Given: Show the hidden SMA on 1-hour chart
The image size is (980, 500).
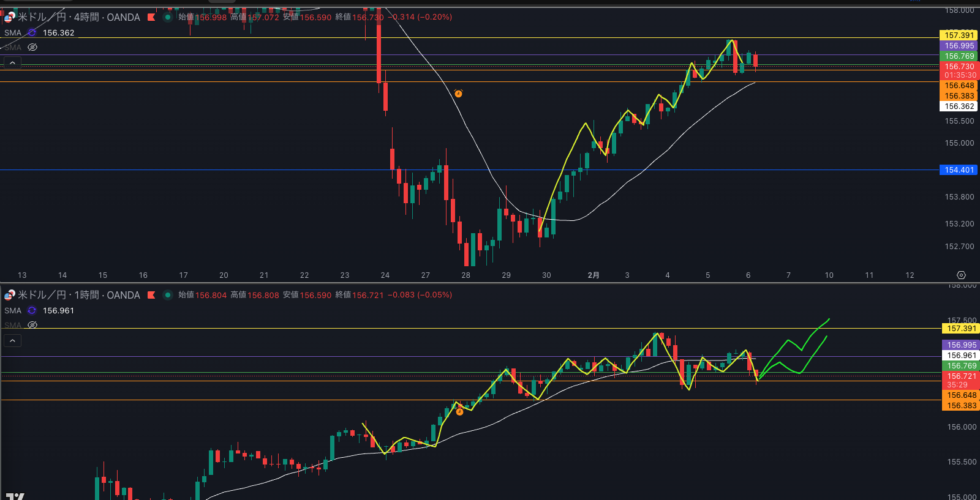Looking at the screenshot, I should point(32,325).
